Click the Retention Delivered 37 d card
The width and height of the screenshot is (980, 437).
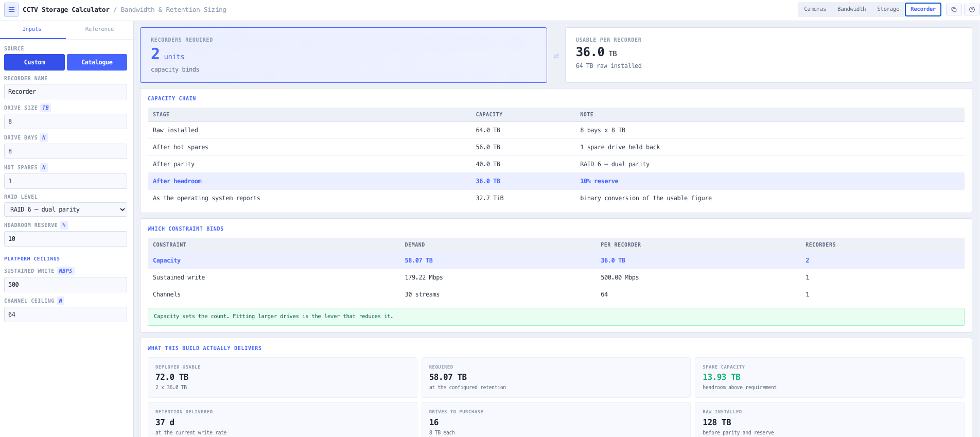(x=282, y=420)
